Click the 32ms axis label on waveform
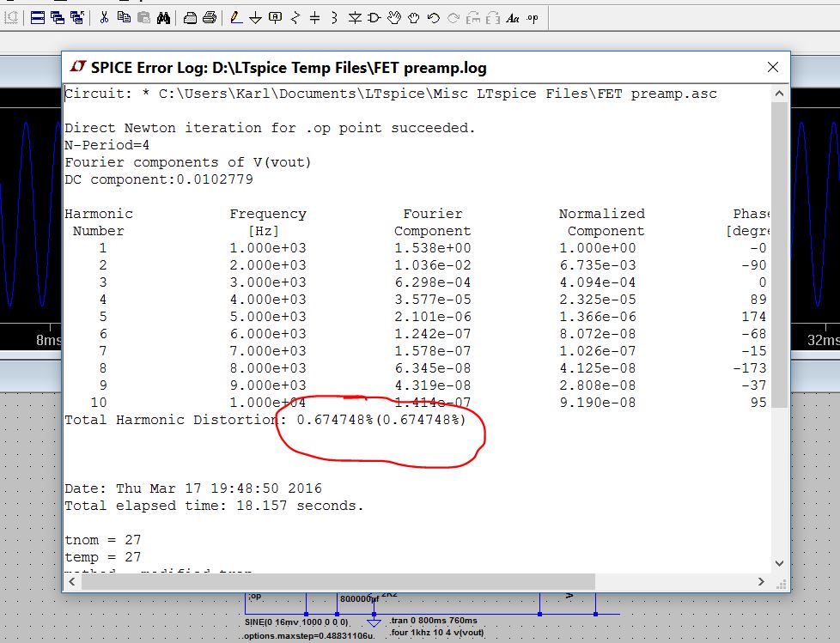This screenshot has height=643, width=840. pyautogui.click(x=823, y=340)
